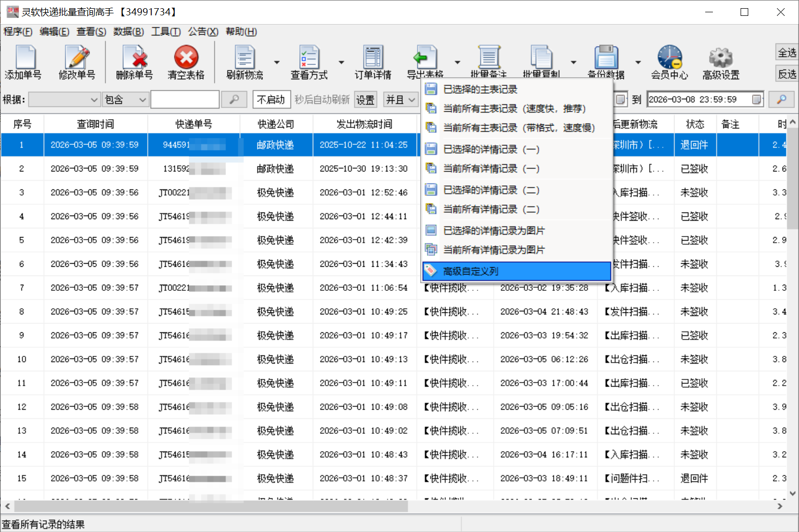
Task: Click the 删除单号 delete icon
Action: [134, 62]
